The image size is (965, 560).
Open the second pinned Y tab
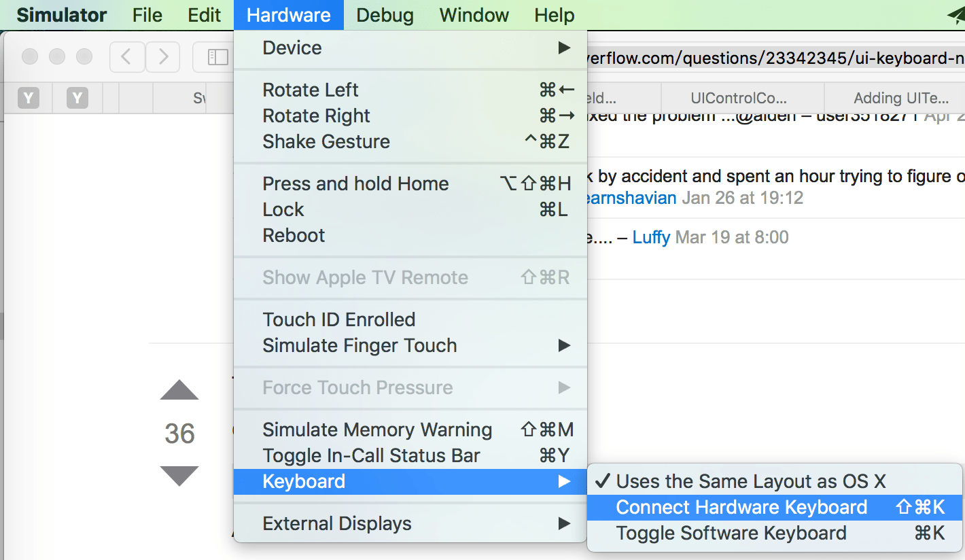(x=77, y=99)
